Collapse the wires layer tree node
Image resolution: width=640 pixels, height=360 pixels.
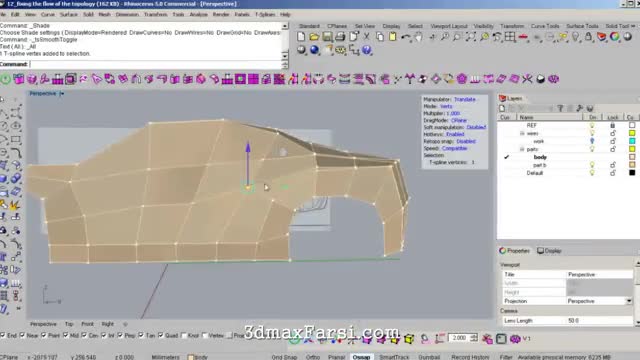pos(522,133)
